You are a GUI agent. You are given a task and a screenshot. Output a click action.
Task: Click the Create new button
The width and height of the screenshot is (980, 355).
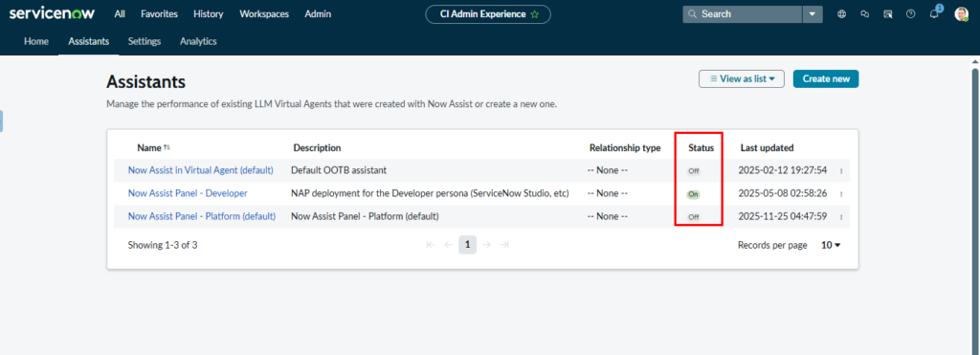[x=826, y=78]
